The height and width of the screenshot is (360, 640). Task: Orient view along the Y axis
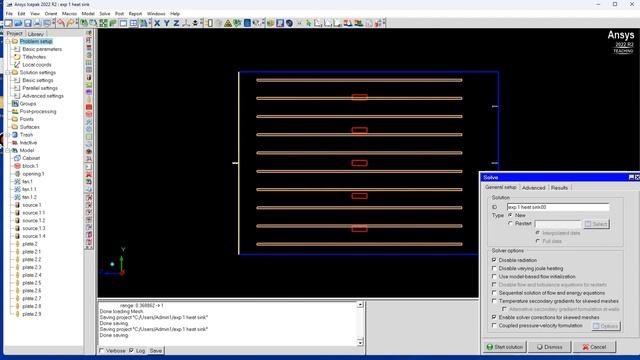167,23
